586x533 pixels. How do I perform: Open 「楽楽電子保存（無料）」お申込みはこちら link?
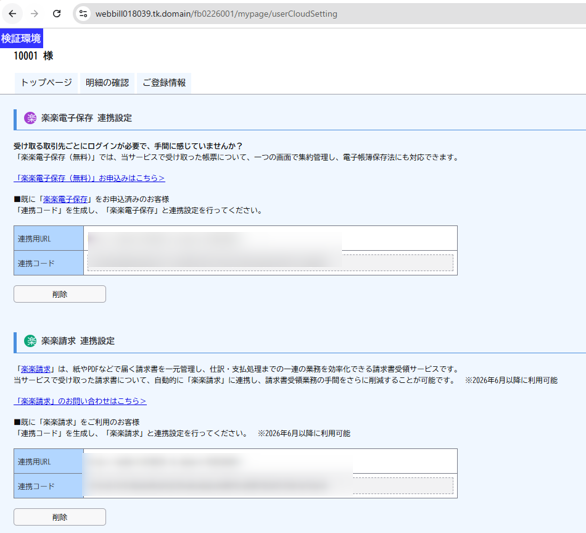89,178
